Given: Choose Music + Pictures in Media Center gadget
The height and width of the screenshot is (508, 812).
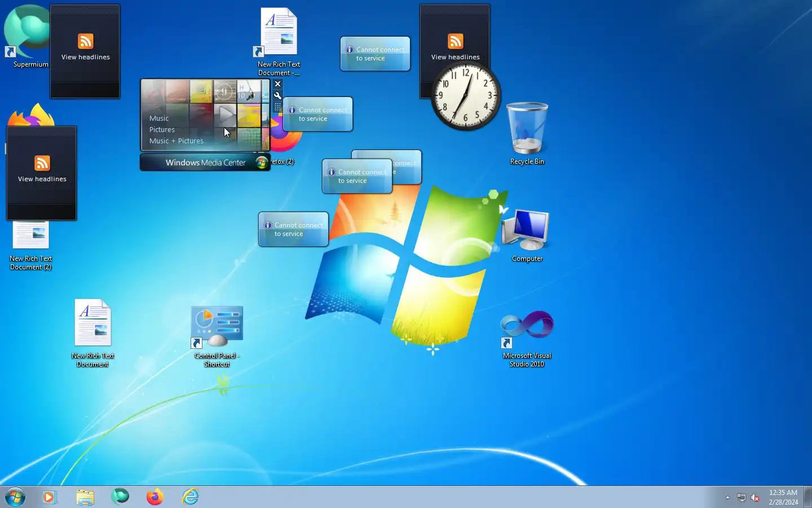Looking at the screenshot, I should point(176,141).
